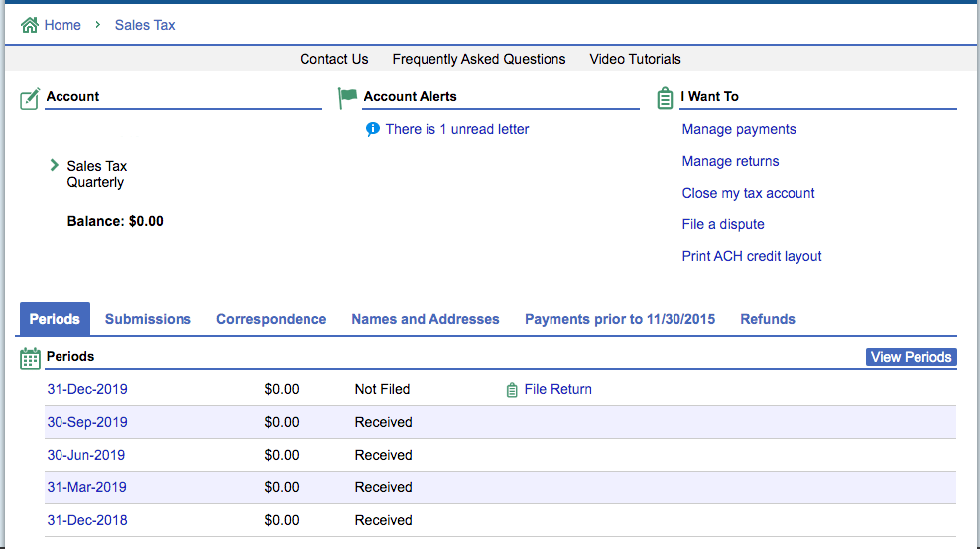980x549 pixels.
Task: Click the $0.00 amount for 30-Sep-2019
Action: coord(282,422)
